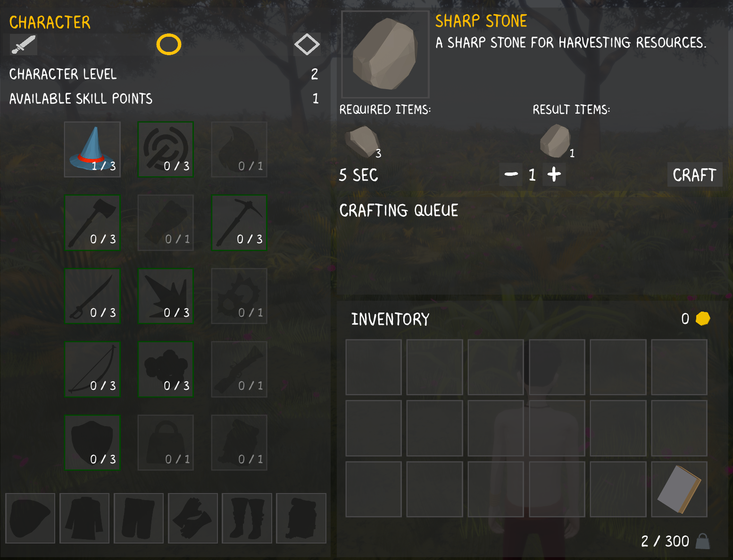Click the gold coin currency icon
Image resolution: width=733 pixels, height=560 pixels.
tap(703, 319)
